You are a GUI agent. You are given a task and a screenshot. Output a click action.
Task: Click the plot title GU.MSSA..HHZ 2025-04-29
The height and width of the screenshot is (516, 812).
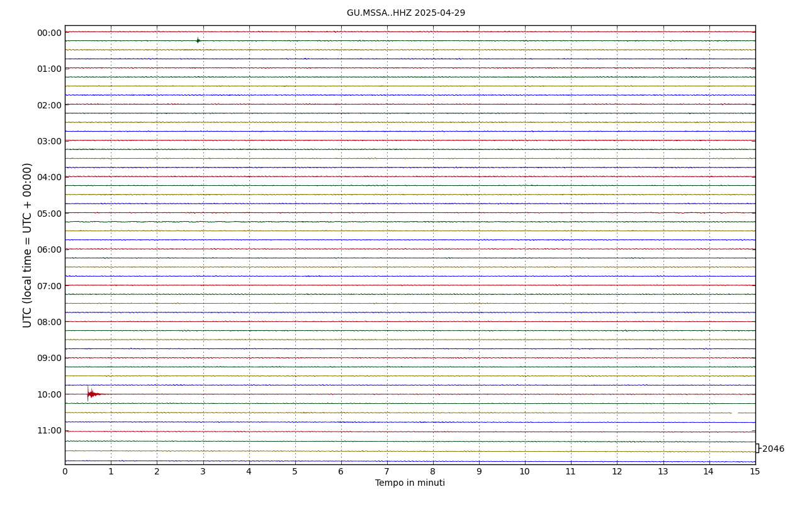click(405, 13)
